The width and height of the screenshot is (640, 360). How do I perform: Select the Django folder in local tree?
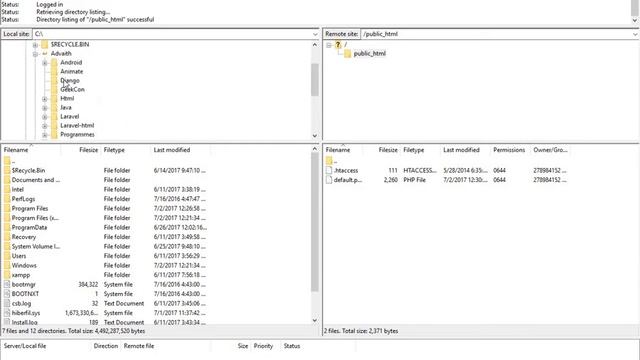70,80
